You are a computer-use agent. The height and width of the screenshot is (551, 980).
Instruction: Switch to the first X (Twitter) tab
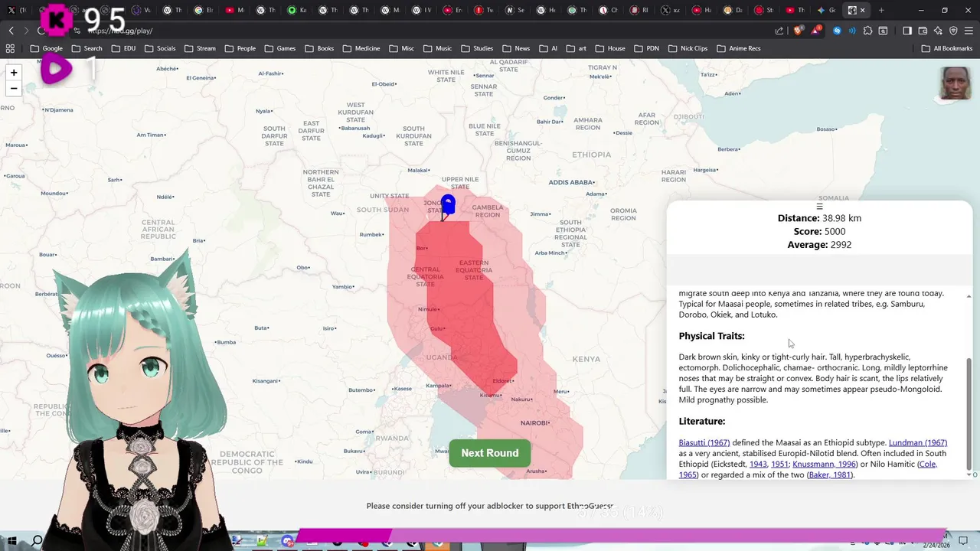tap(16, 10)
